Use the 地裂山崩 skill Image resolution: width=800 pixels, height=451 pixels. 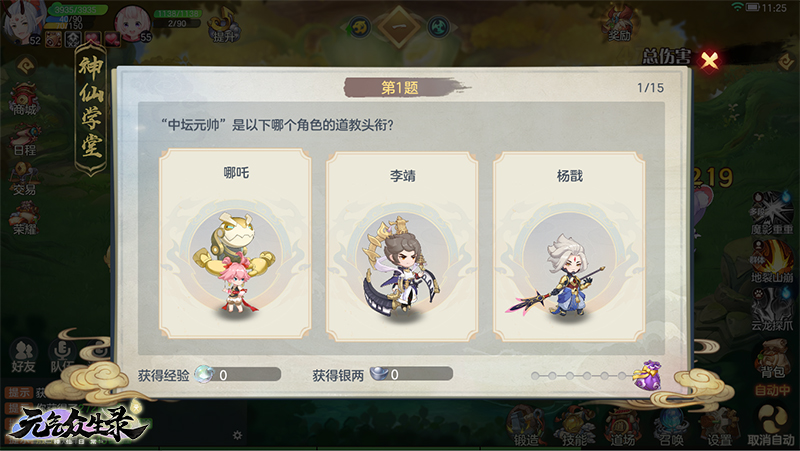771,261
